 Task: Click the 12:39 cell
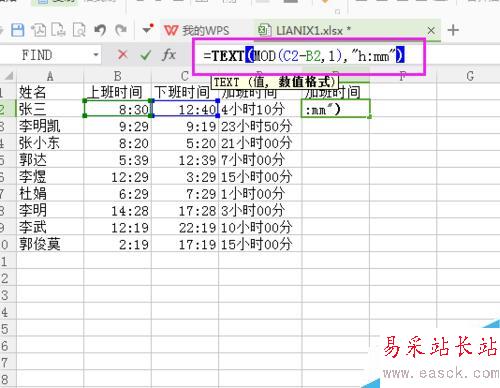(185, 160)
